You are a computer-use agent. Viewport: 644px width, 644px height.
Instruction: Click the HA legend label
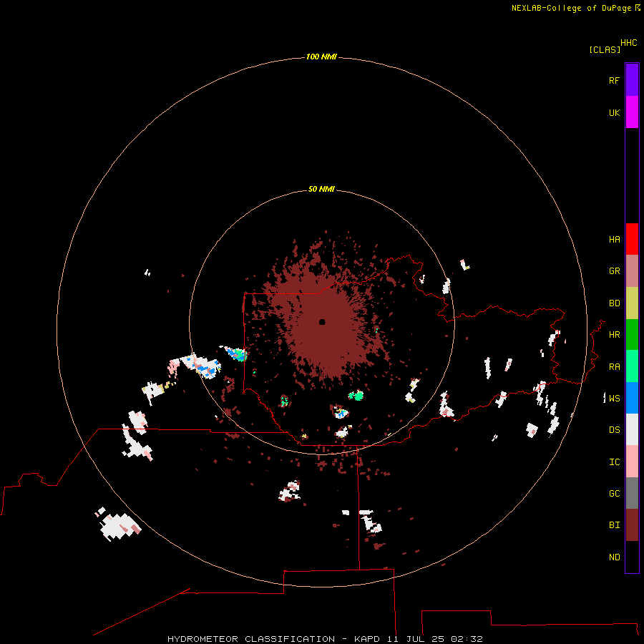614,240
